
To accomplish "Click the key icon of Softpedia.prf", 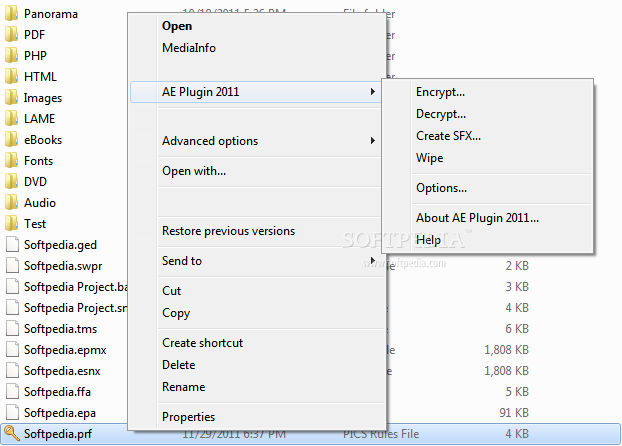I will (12, 434).
